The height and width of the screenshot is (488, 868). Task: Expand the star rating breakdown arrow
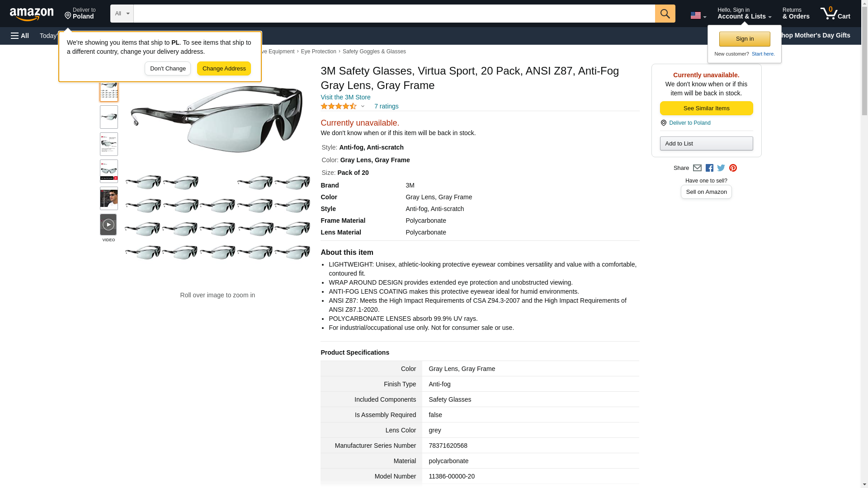[363, 107]
